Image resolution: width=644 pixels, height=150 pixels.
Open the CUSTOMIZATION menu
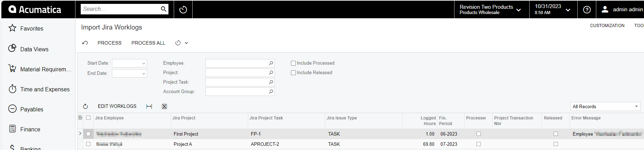coord(607,26)
